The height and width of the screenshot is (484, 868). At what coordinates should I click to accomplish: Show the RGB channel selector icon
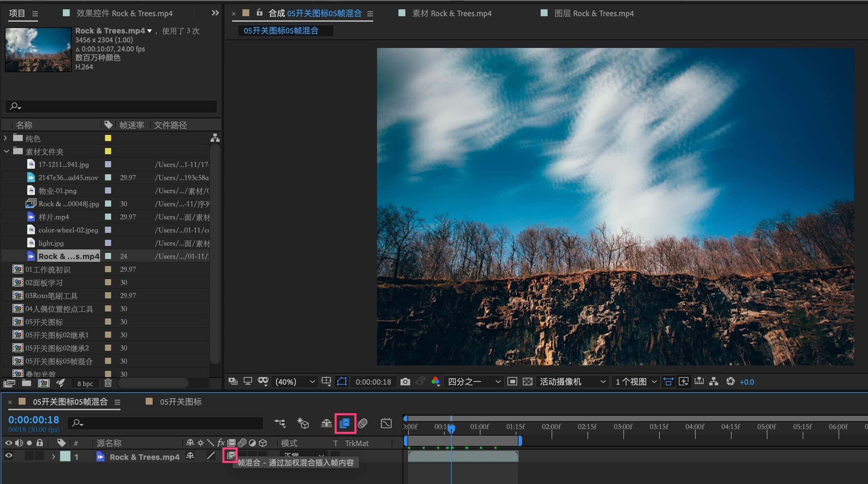(435, 382)
